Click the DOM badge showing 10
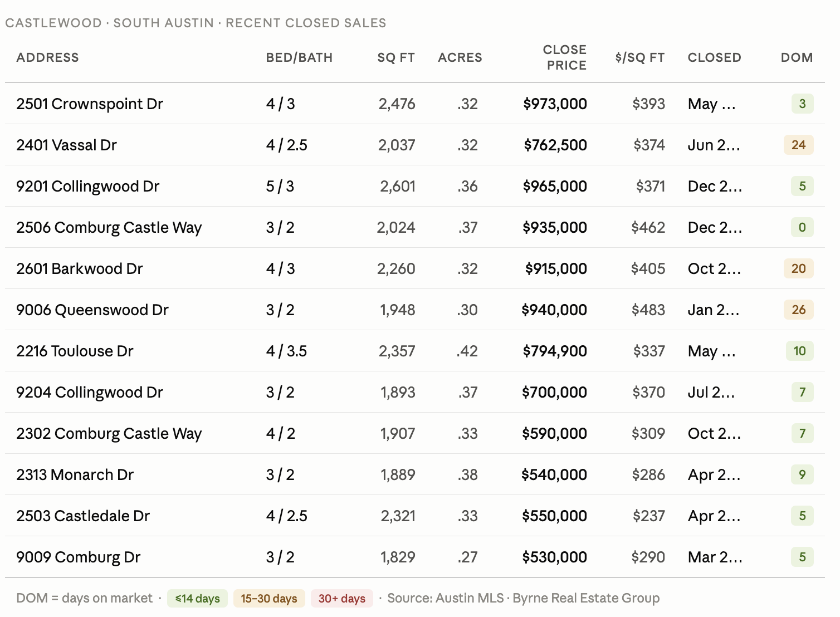The height and width of the screenshot is (617, 840). click(799, 351)
